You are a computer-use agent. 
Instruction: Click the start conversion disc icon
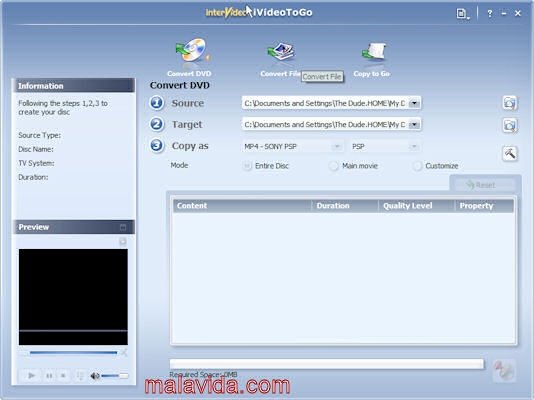point(504,370)
